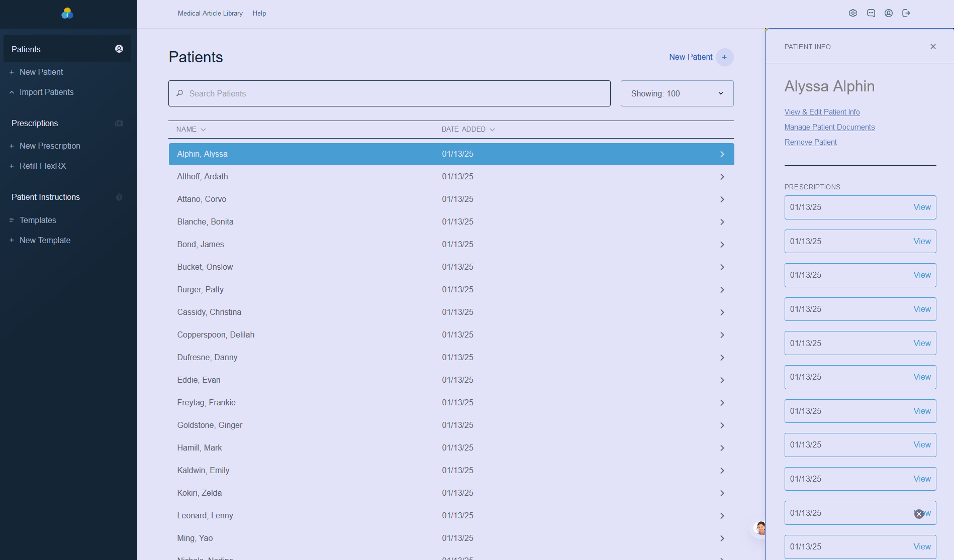Click the plus icon next to Refill FlexRX
This screenshot has height=560, width=954.
click(x=12, y=166)
